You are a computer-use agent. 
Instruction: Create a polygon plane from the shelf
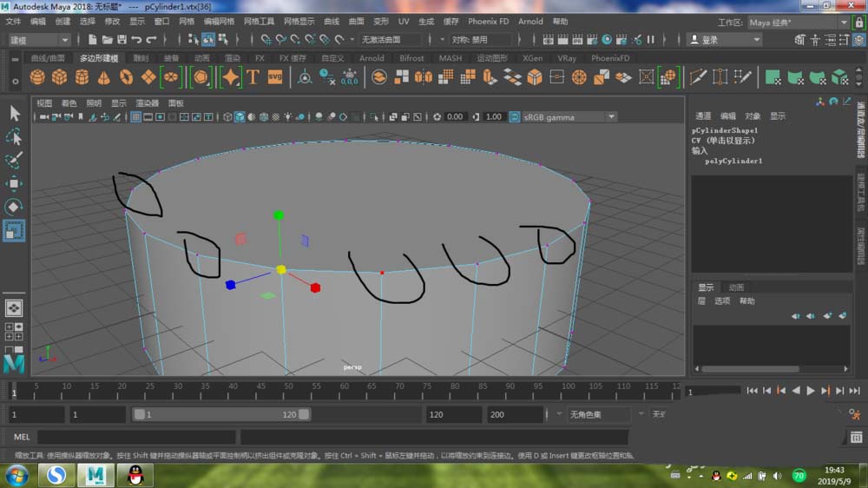click(x=148, y=77)
